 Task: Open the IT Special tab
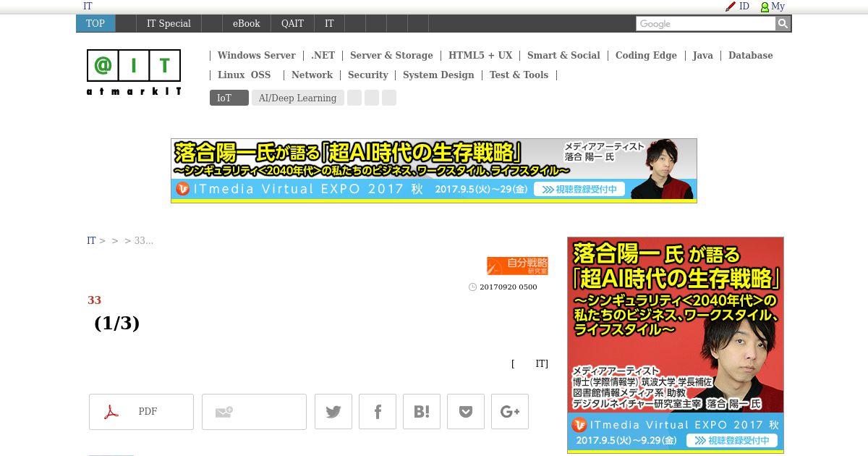click(x=169, y=24)
